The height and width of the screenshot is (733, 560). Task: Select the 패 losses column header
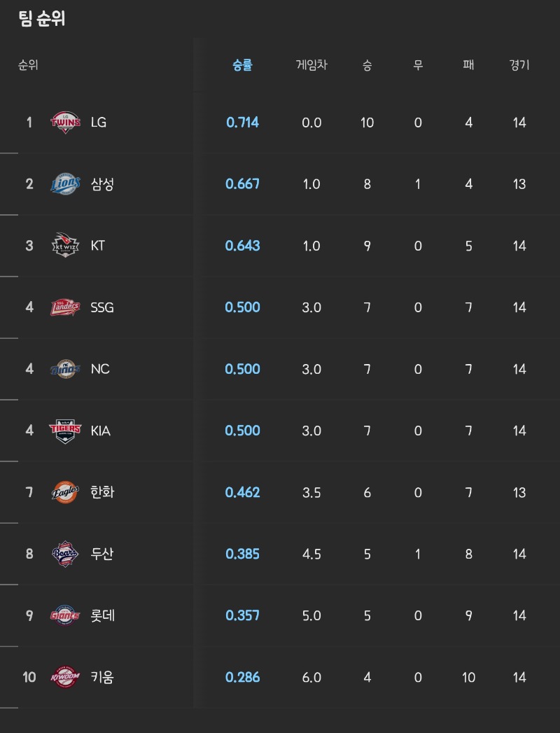[468, 66]
